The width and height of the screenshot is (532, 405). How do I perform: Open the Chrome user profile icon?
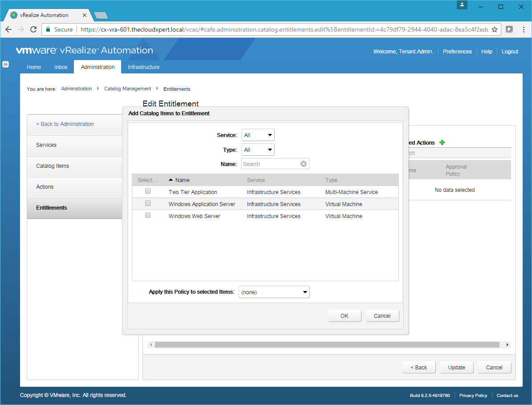tap(462, 5)
